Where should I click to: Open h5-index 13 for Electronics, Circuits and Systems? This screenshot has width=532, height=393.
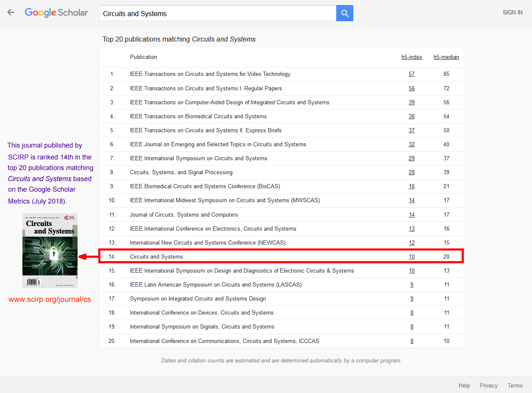pyautogui.click(x=412, y=229)
